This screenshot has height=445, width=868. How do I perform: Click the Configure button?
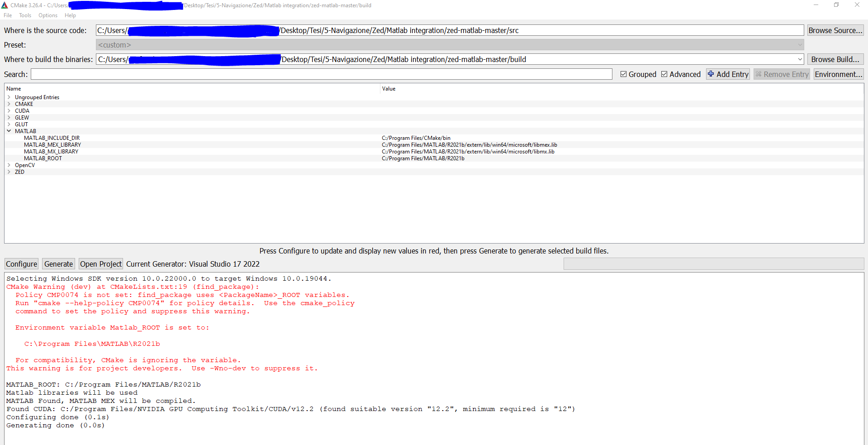pyautogui.click(x=22, y=264)
